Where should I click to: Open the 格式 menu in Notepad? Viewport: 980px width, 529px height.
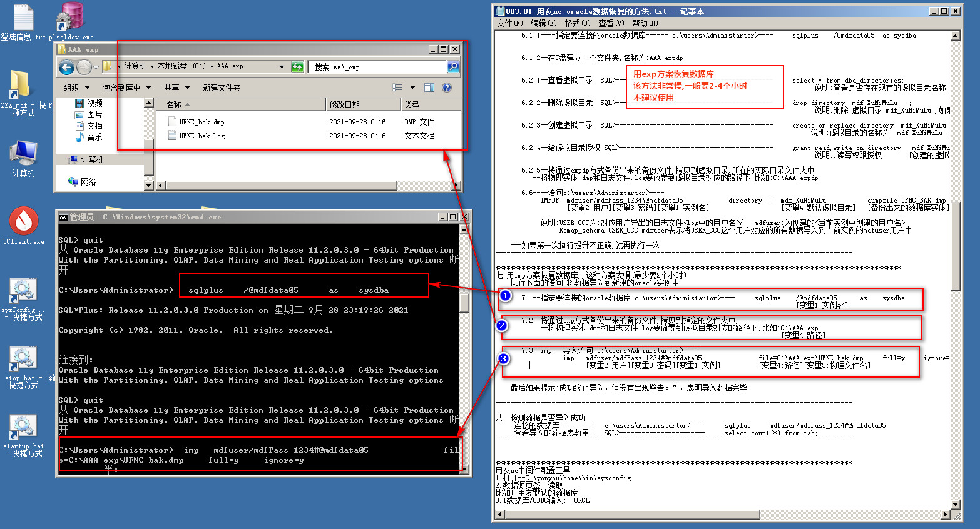[x=577, y=23]
